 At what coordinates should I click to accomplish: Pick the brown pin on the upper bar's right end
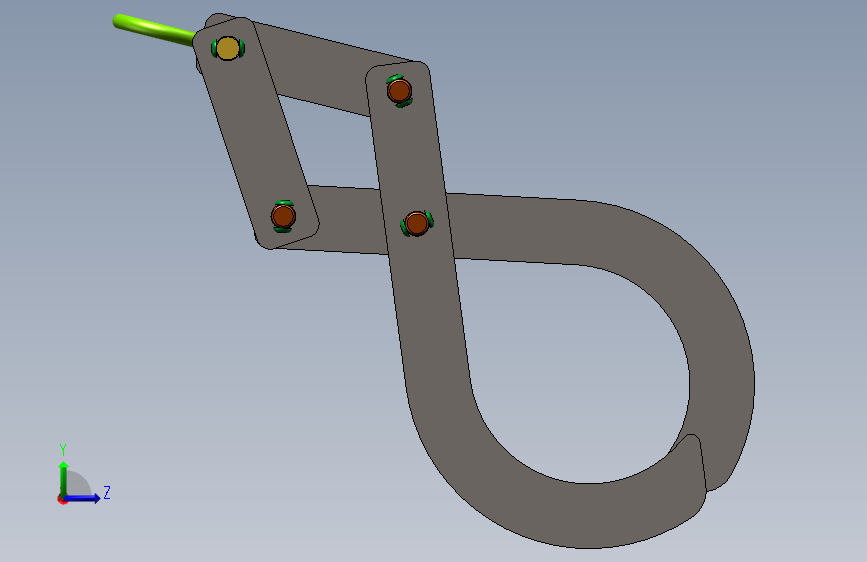tap(399, 91)
